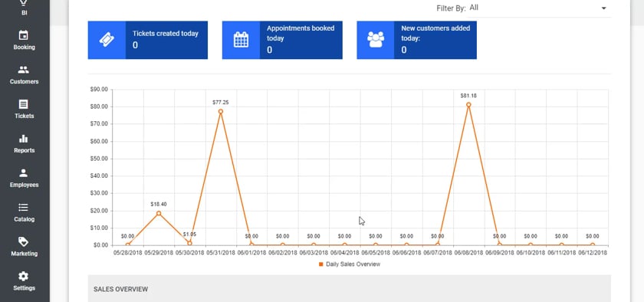Screen dimensions: 644x302
Task: Open the Employees person icon
Action: coord(24,173)
